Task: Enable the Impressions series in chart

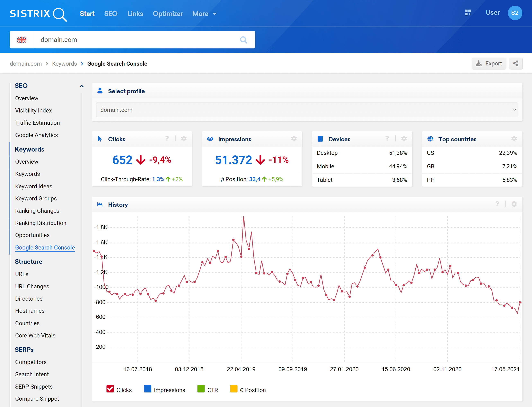Action: (148, 389)
